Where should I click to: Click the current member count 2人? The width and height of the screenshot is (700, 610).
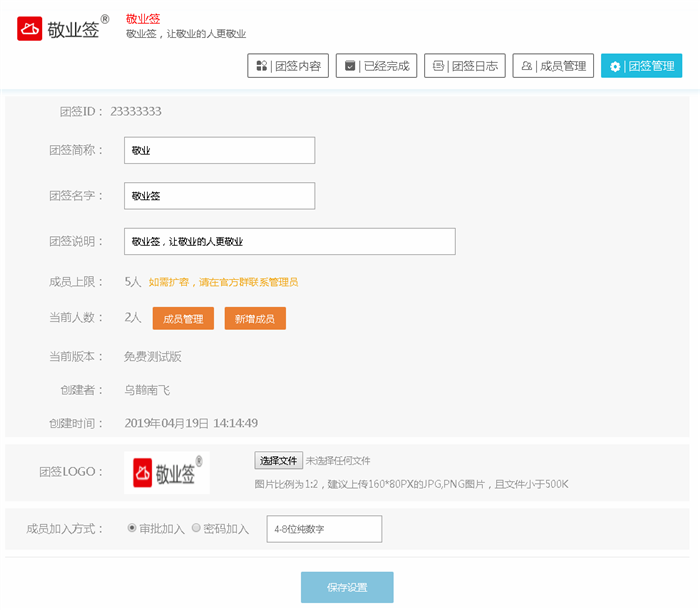[x=133, y=318]
